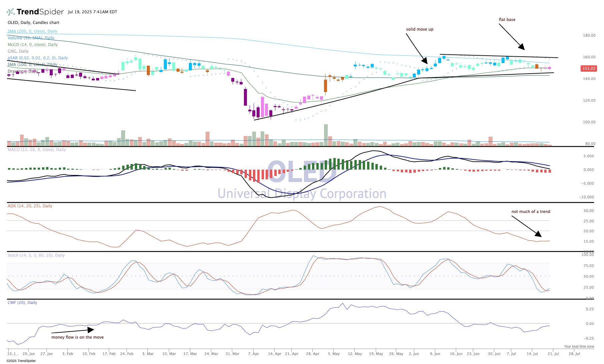Click the 'flat base' annotation text
604x364 pixels.
coord(507,20)
